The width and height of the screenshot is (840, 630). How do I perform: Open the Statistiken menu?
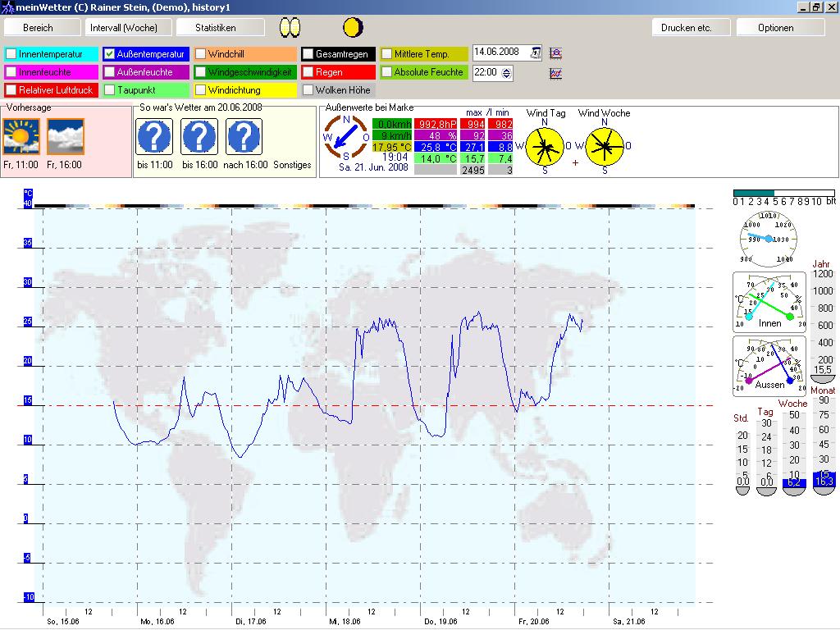click(x=216, y=28)
